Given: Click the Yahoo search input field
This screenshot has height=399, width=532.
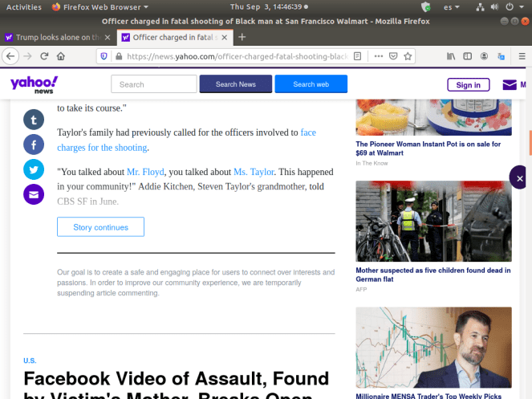Looking at the screenshot, I should (153, 84).
